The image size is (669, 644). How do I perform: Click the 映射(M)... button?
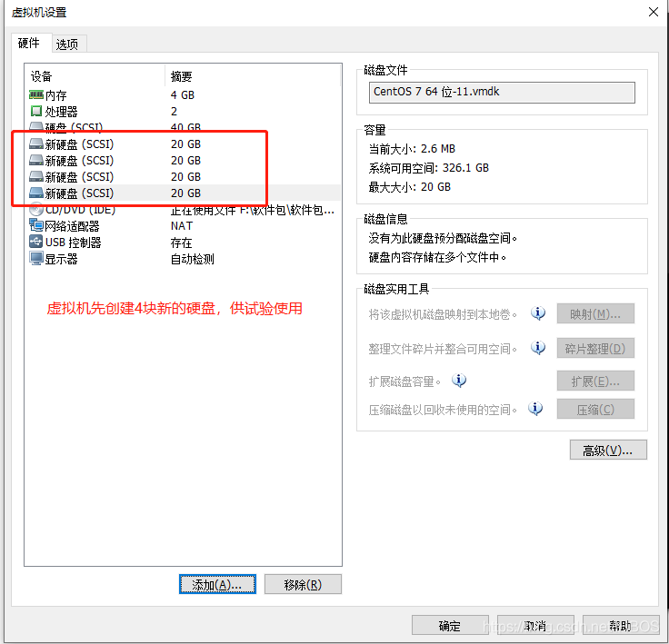click(595, 314)
